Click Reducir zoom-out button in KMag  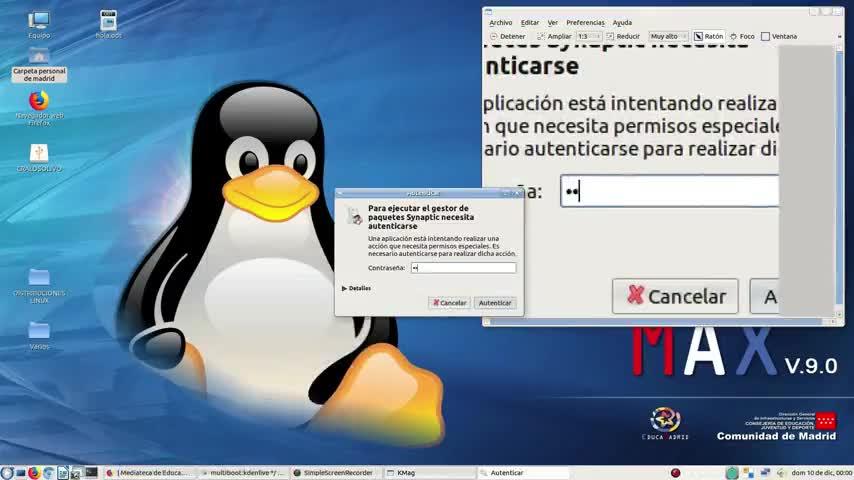[x=623, y=37]
